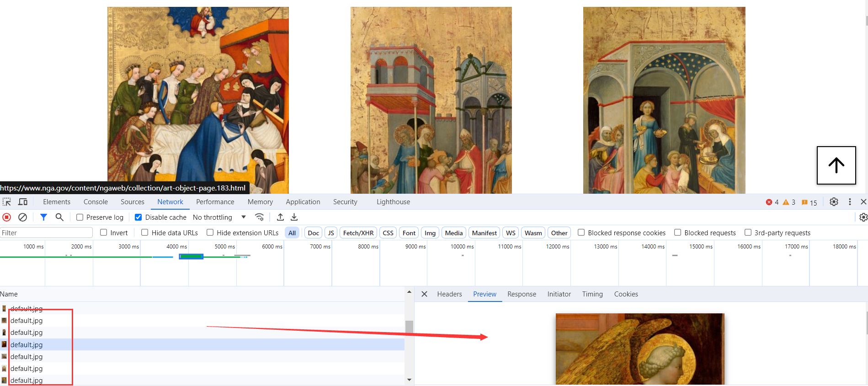Open the right nativity chamber painting thumbnail
This screenshot has height=386, width=868.
[664, 100]
